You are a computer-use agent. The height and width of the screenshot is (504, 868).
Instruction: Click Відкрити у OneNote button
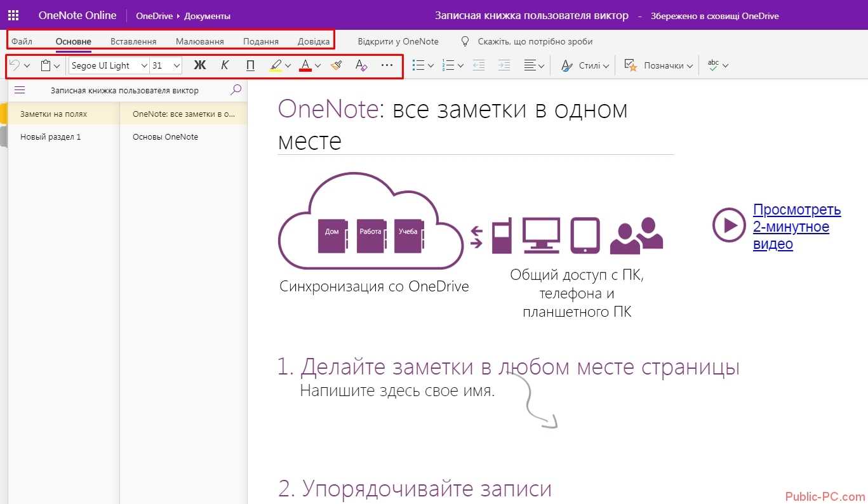tap(397, 42)
